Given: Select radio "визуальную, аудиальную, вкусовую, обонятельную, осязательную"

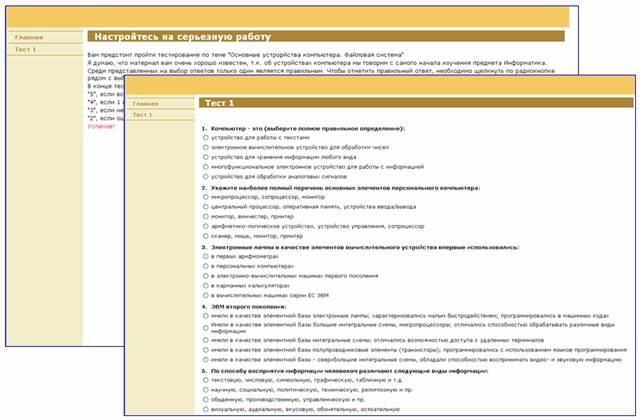Looking at the screenshot, I should (206, 409).
